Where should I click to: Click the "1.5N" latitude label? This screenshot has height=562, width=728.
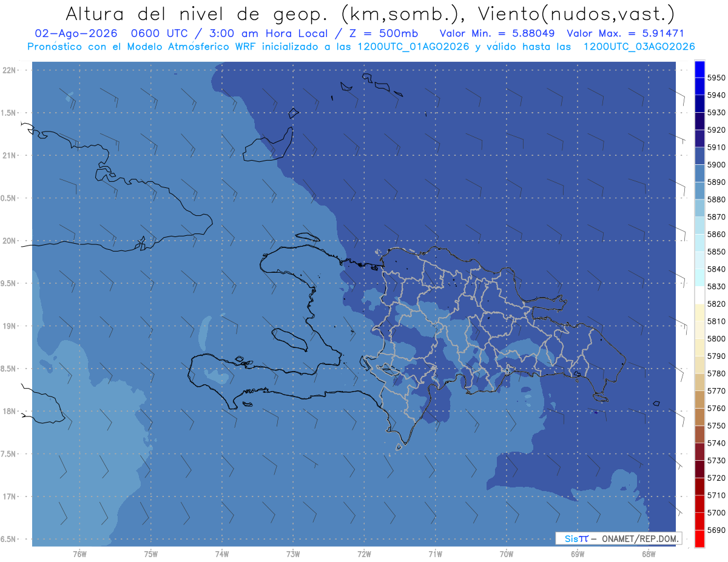pyautogui.click(x=10, y=113)
